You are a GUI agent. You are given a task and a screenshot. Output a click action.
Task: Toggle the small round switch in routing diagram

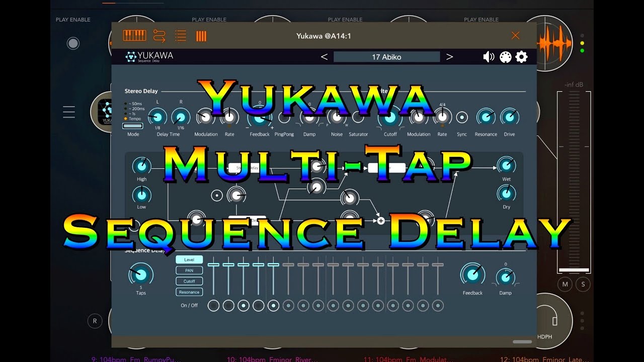tap(217, 196)
